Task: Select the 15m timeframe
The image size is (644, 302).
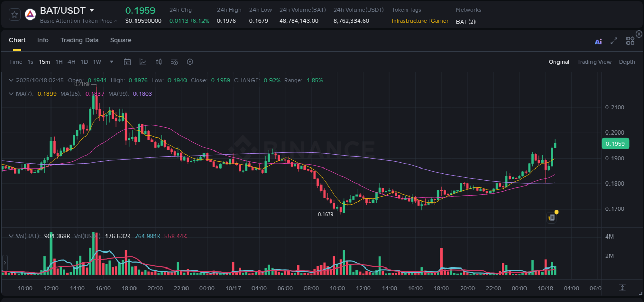Action: tap(44, 61)
